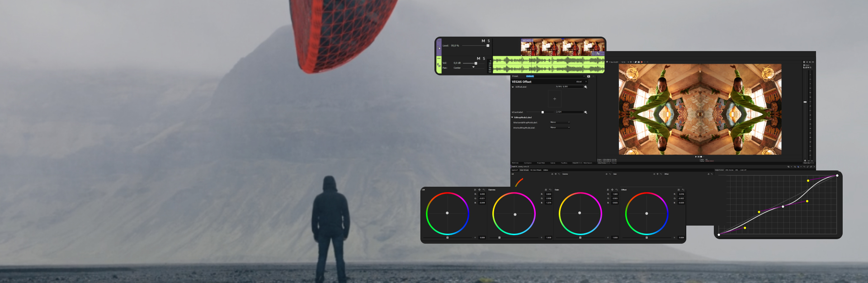The image size is (868, 283).
Task: Click the audio track Pan slider handle
Action: click(x=473, y=67)
